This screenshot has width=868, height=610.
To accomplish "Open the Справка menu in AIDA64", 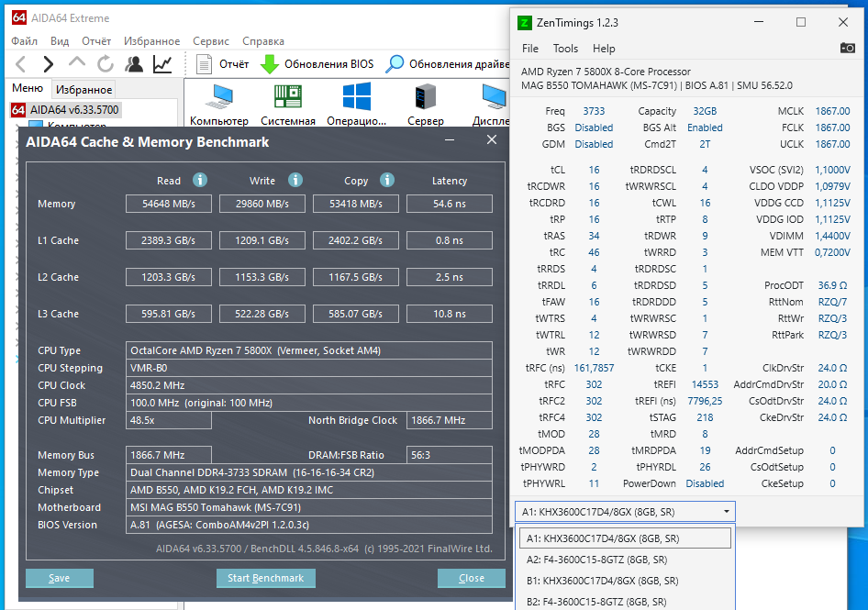I will coord(263,41).
